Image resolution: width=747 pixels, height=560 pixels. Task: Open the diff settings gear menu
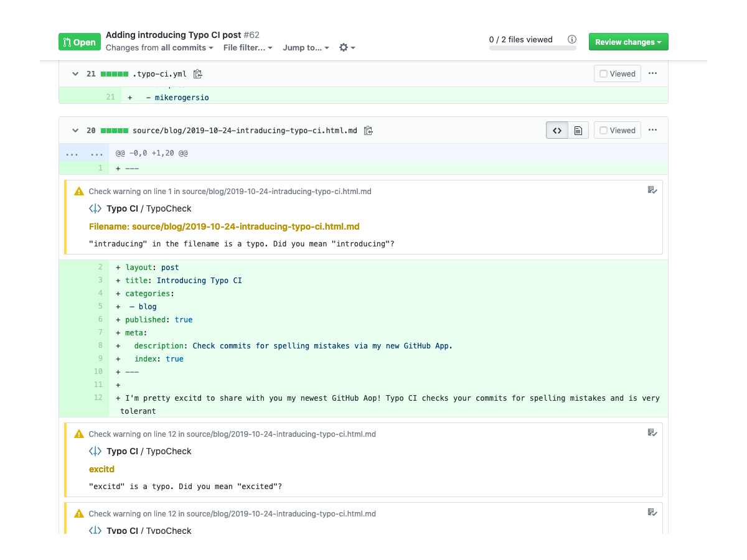tap(347, 48)
